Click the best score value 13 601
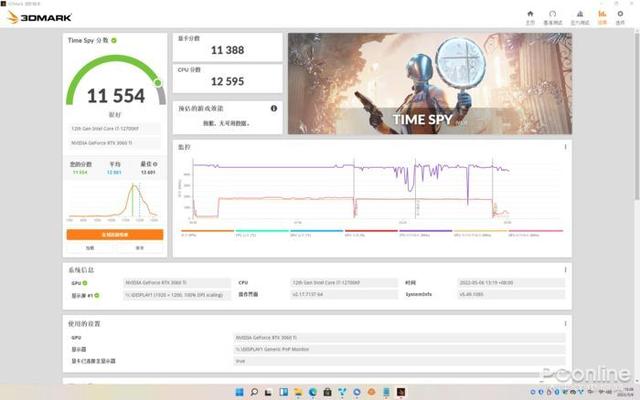 coord(148,172)
